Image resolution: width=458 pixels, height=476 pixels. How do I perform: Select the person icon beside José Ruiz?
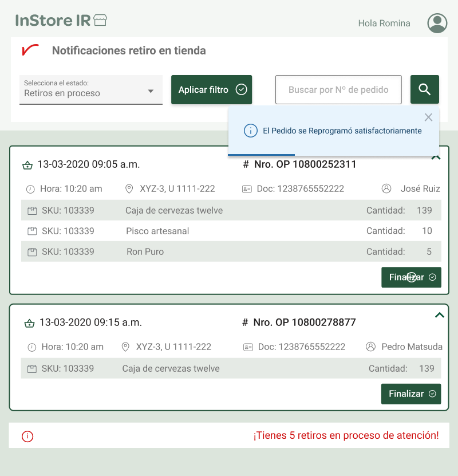coord(387,188)
